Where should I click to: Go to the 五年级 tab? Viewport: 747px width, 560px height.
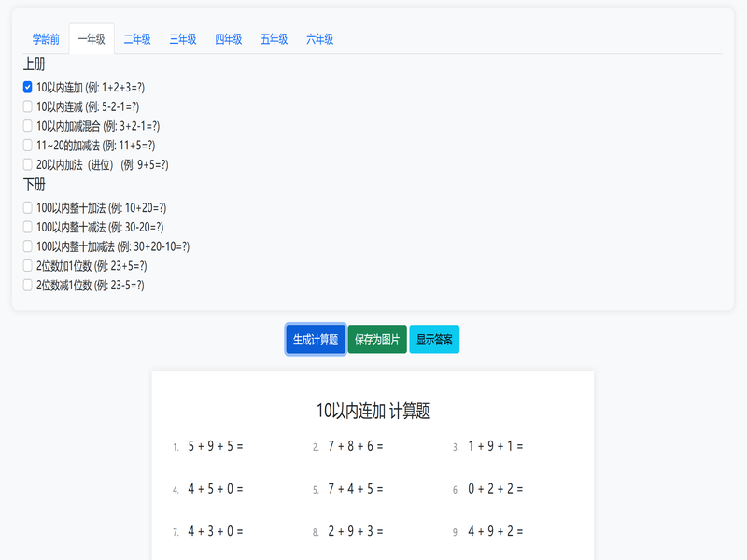tap(275, 39)
